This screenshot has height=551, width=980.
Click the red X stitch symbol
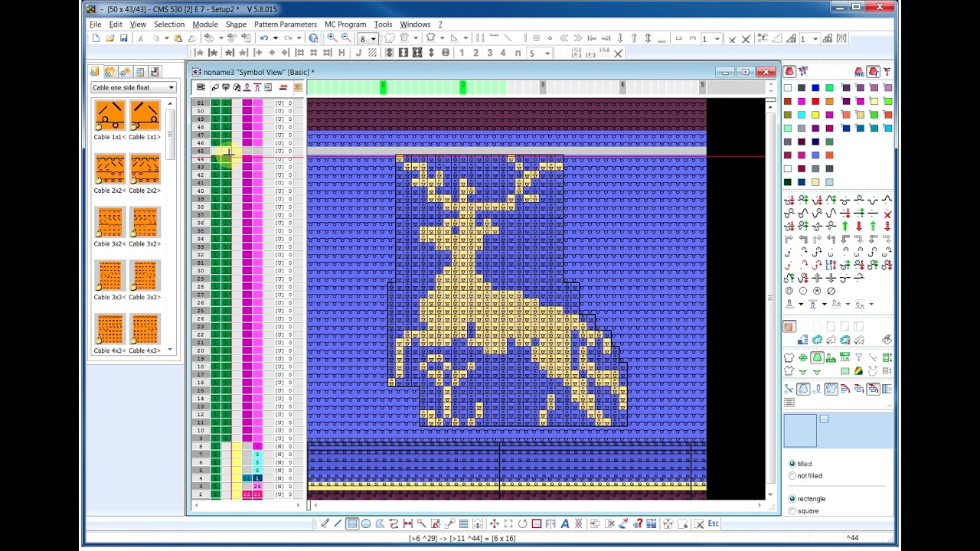[887, 214]
